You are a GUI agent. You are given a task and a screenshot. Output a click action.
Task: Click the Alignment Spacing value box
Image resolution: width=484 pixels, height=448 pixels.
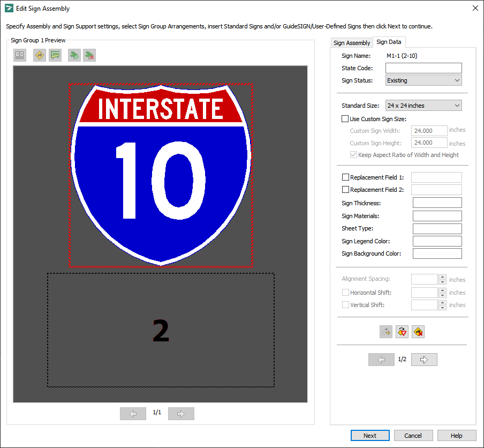(425, 279)
